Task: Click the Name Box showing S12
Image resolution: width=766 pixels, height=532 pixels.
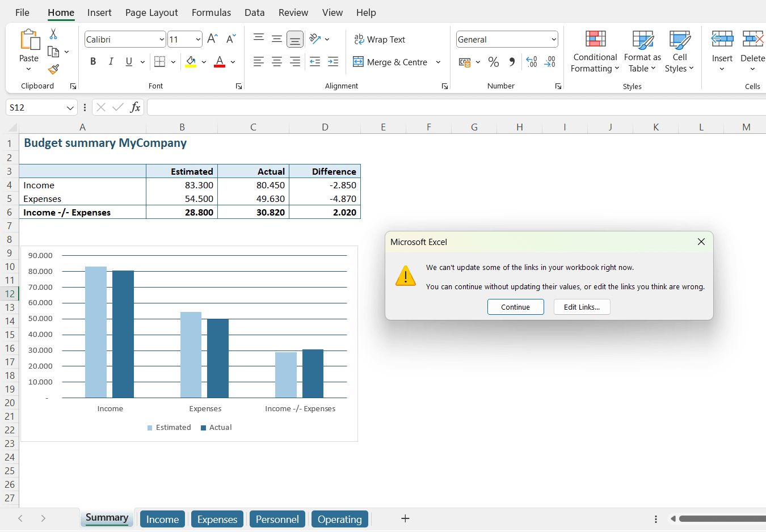Action: 35,107
